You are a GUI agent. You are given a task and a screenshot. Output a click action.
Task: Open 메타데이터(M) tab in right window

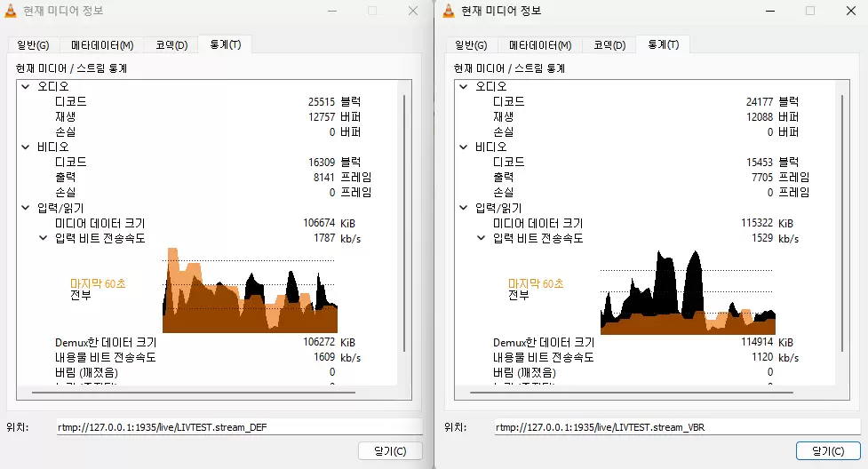coord(540,45)
